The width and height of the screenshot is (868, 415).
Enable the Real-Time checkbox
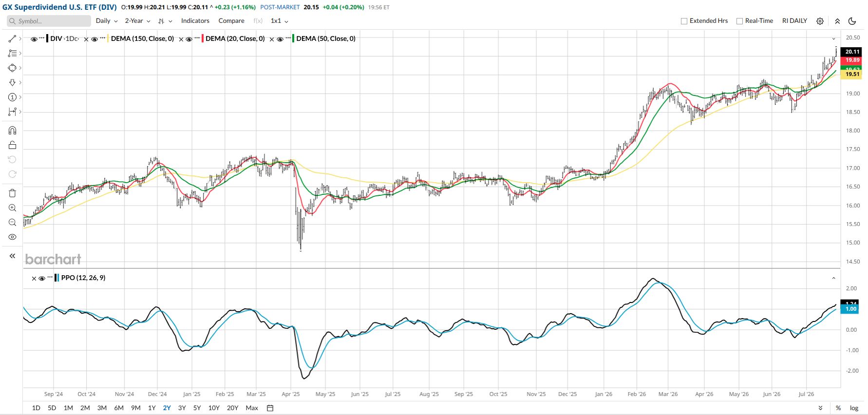(739, 21)
